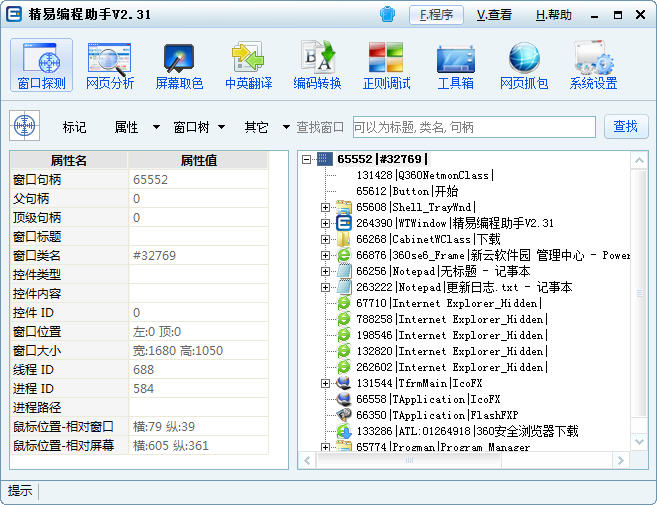The width and height of the screenshot is (657, 505).
Task: Click notepad icon for 更新日志.txt row
Action: click(344, 287)
